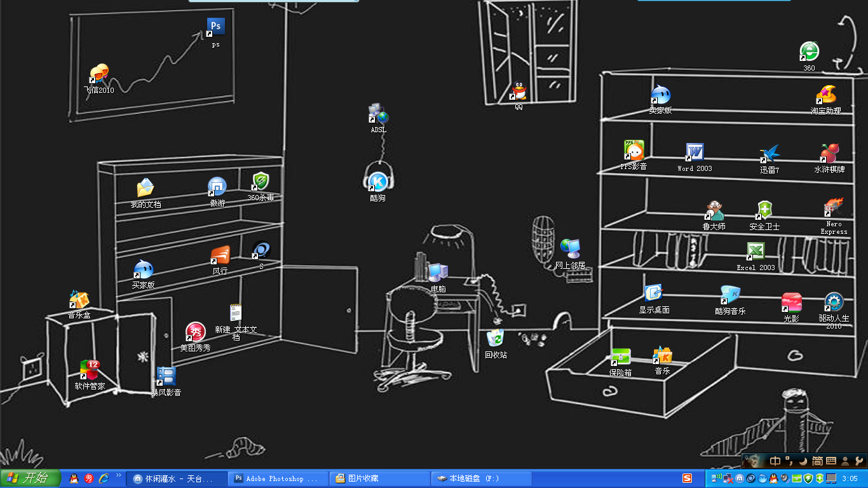Launch the Nero Express shortcut

833,207
